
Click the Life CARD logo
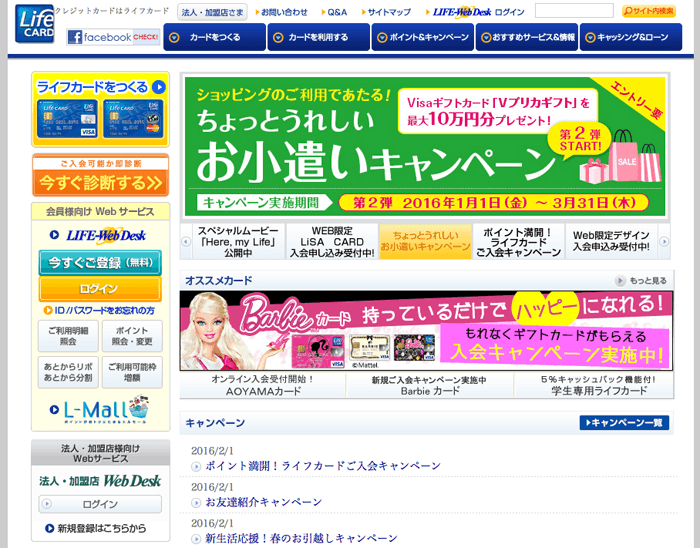pyautogui.click(x=35, y=24)
